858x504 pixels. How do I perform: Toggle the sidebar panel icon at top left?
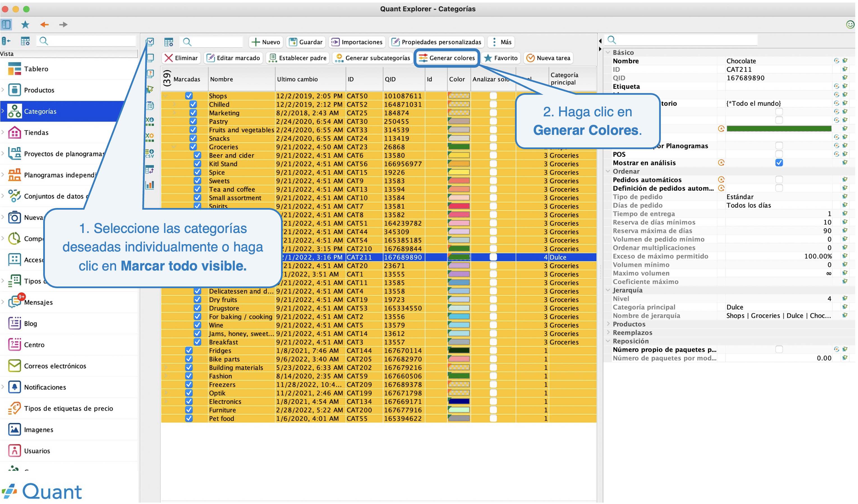(6, 24)
